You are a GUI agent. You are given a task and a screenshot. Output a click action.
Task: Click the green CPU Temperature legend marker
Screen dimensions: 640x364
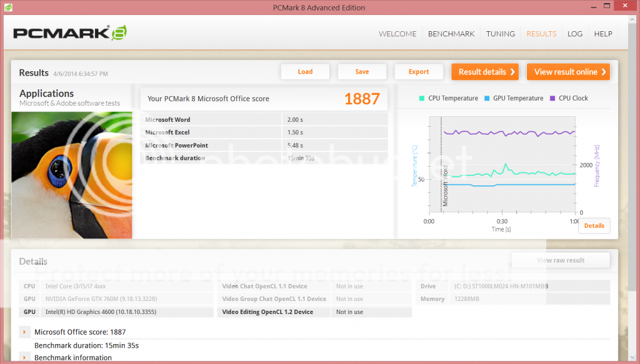(422, 98)
